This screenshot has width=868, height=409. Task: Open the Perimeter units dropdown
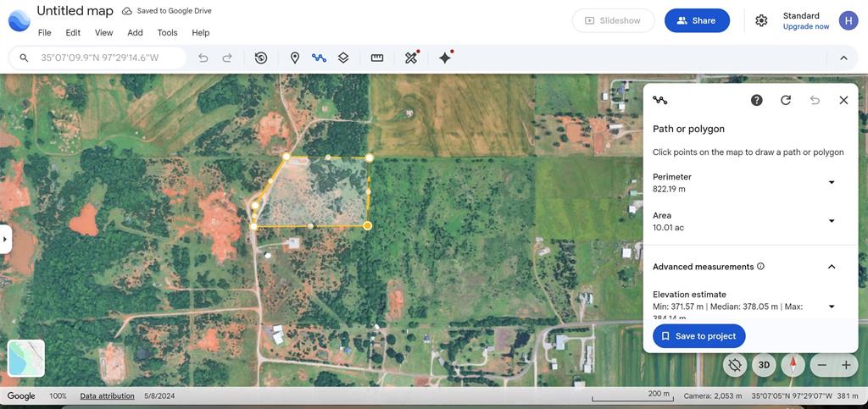[x=831, y=182]
